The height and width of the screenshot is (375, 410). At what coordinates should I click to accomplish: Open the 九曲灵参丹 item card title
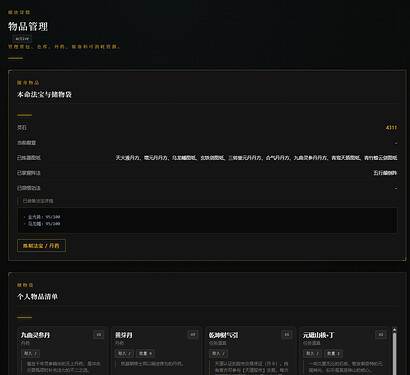[35, 335]
